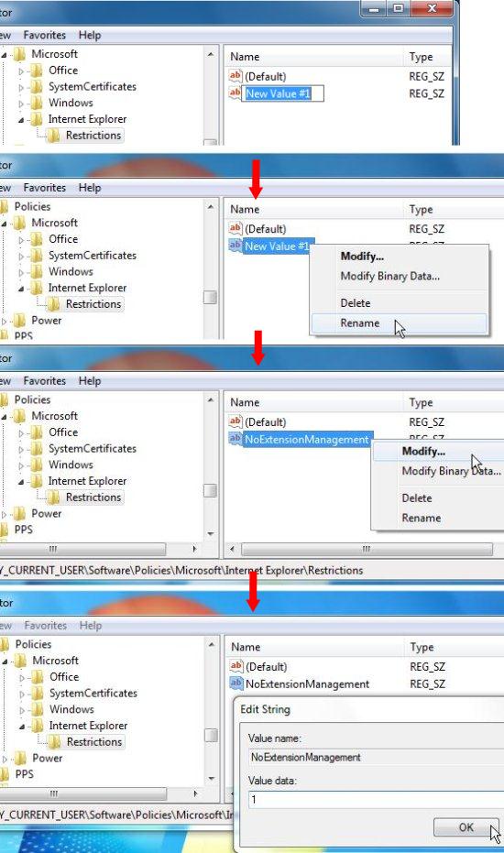
Task: Expand the SystemCertificates key in the top screenshot
Action: 21,87
